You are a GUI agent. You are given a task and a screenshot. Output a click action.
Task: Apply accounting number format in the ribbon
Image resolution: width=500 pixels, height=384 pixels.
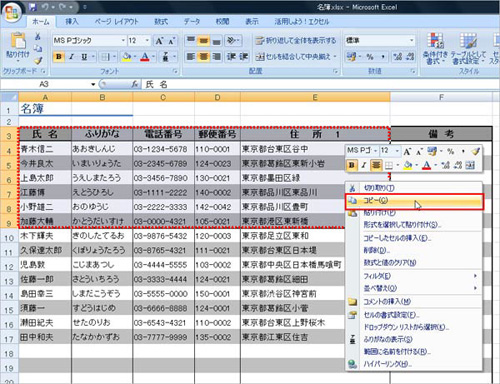tap(351, 57)
